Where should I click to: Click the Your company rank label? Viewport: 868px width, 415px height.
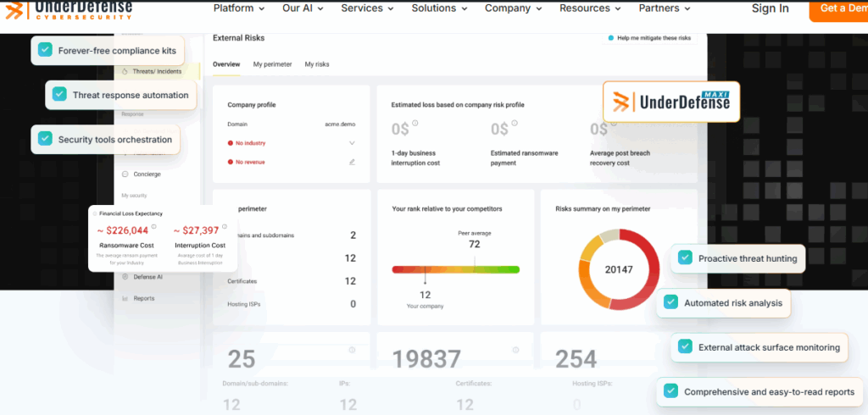tap(426, 306)
